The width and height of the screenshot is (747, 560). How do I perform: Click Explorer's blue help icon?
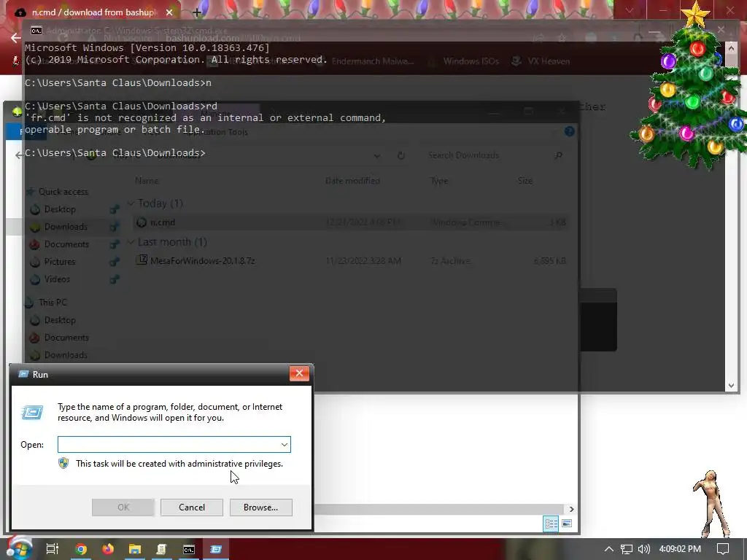569,131
